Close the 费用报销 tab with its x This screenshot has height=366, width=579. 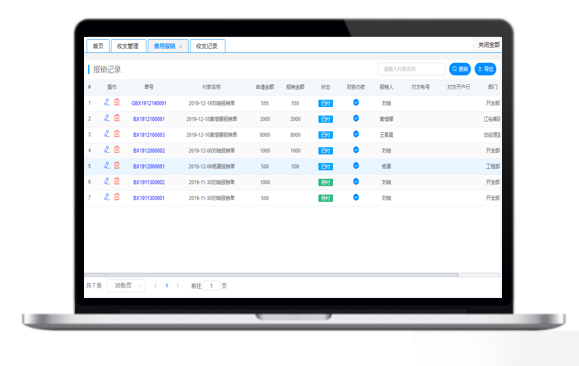coord(181,47)
